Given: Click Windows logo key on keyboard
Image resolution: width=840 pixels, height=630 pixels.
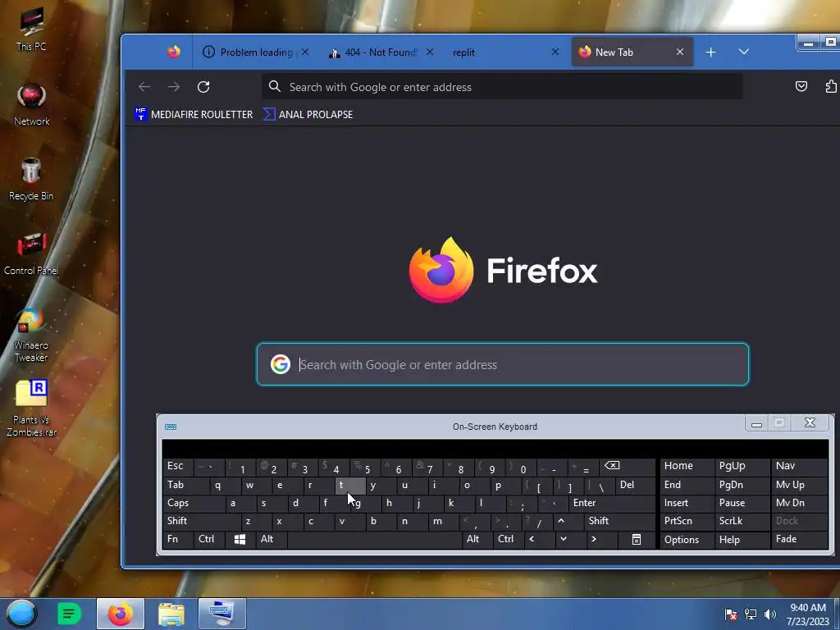Looking at the screenshot, I should (x=240, y=540).
